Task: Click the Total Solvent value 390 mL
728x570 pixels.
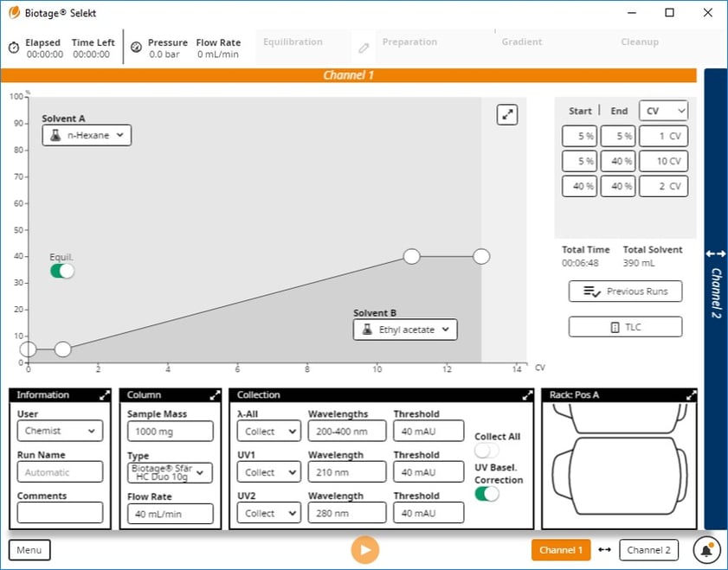Action: [639, 264]
